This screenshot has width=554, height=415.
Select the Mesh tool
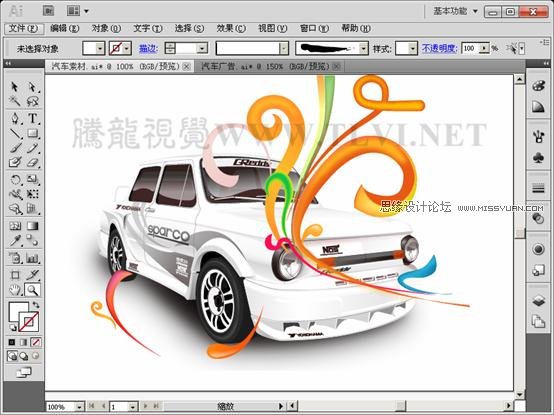coord(14,226)
